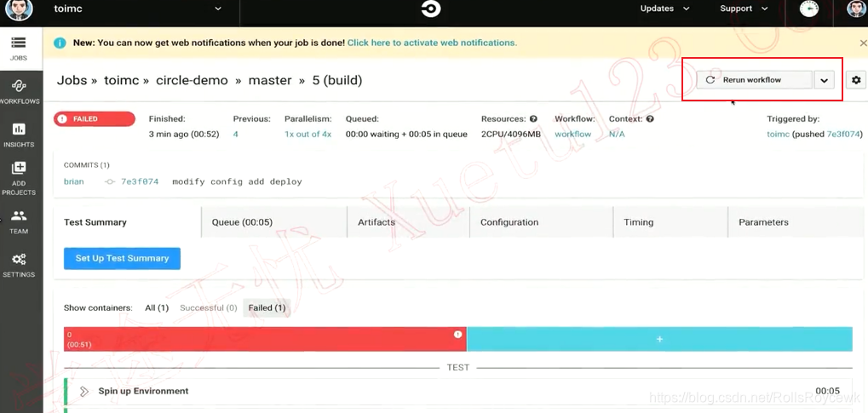Switch to the Artifacts tab

tap(408, 222)
